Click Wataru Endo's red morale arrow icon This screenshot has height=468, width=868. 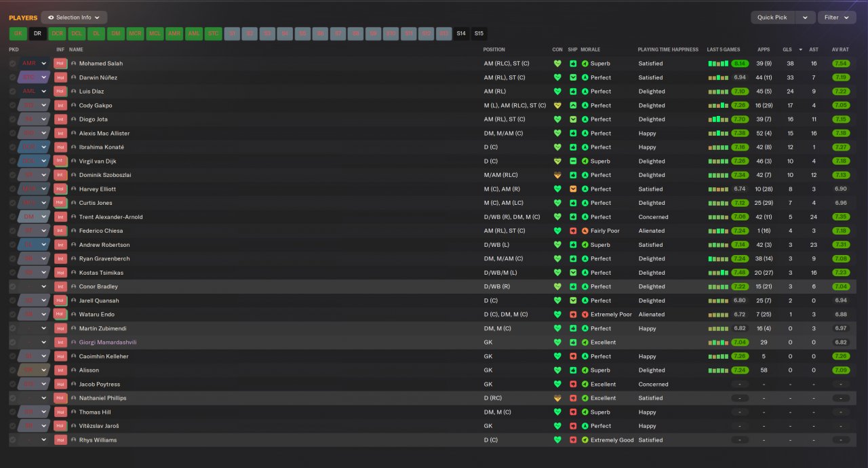pos(585,315)
